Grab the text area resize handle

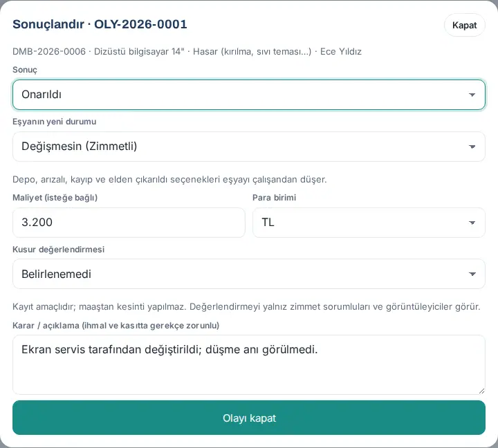click(x=481, y=391)
